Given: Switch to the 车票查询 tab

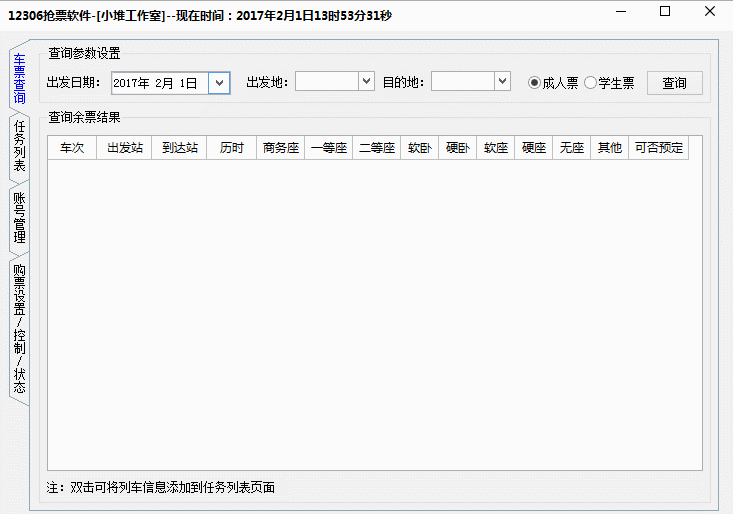Looking at the screenshot, I should pyautogui.click(x=19, y=78).
